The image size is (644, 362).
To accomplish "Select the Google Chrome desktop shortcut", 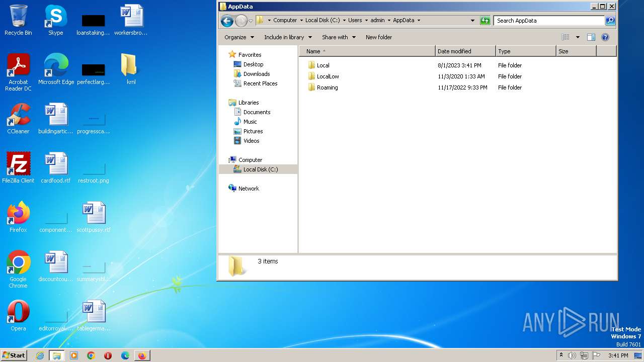I will pyautogui.click(x=18, y=269).
